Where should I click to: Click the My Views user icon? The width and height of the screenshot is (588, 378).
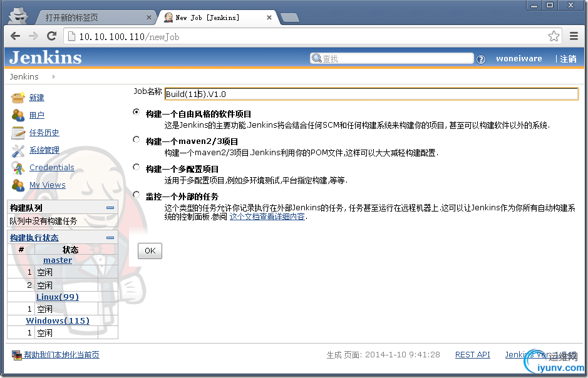pyautogui.click(x=18, y=185)
